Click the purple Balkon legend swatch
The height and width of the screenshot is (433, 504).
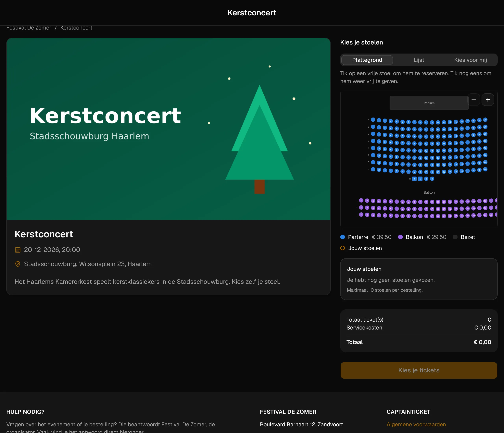tap(400, 237)
